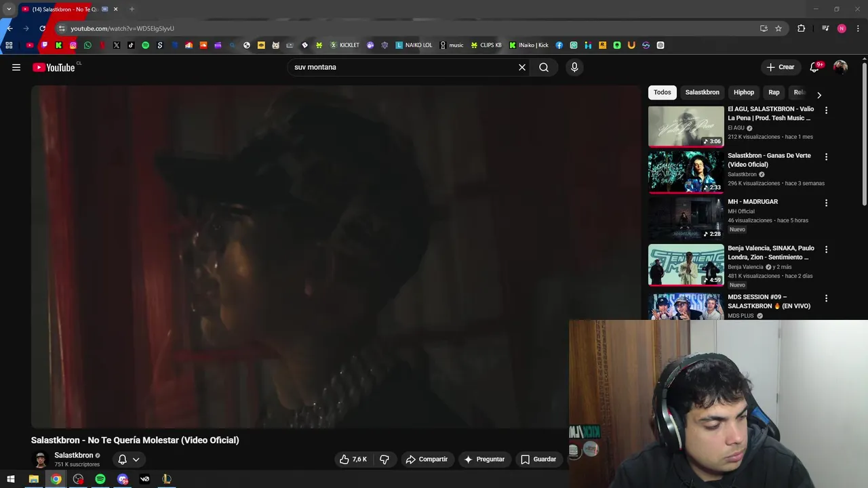Image resolution: width=868 pixels, height=488 pixels.
Task: Open the TikTok bookmark
Action: tap(131, 45)
